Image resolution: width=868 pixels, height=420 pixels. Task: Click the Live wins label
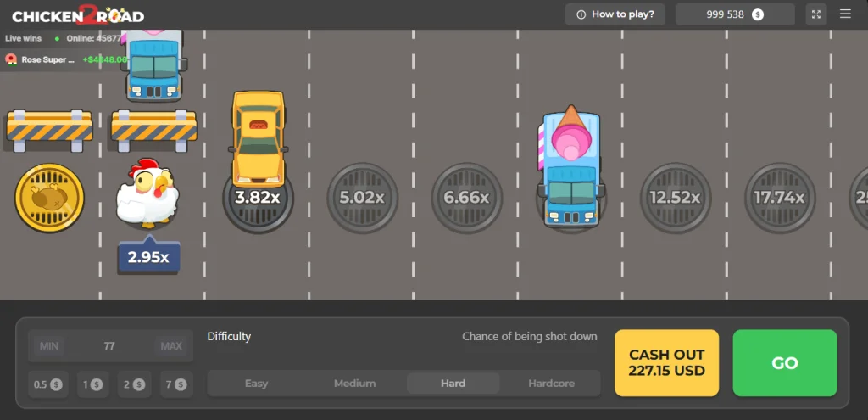click(24, 38)
